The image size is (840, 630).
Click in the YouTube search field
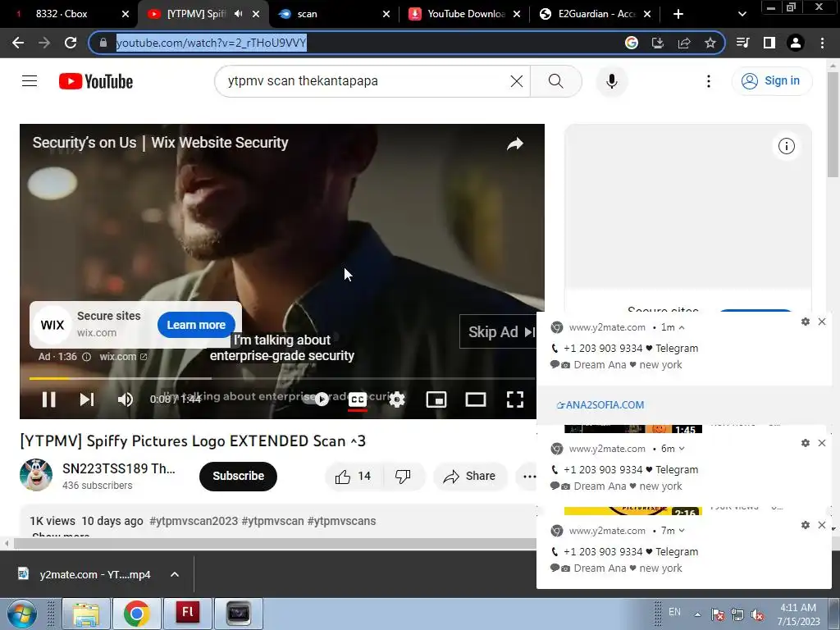pyautogui.click(x=364, y=81)
